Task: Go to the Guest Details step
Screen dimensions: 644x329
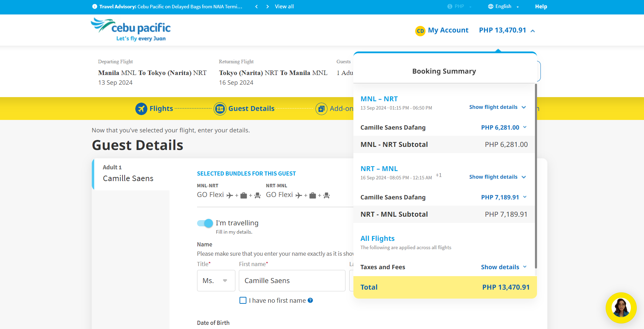Action: point(244,109)
